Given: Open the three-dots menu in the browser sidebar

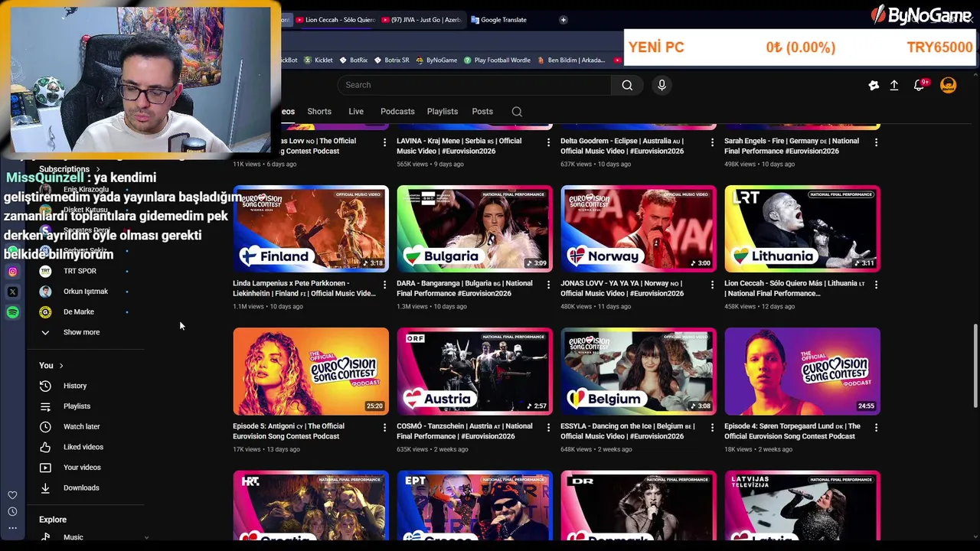Looking at the screenshot, I should [12, 528].
